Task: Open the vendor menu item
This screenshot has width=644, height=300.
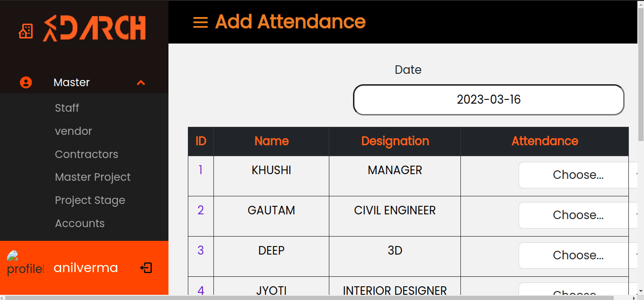Action: (x=73, y=131)
